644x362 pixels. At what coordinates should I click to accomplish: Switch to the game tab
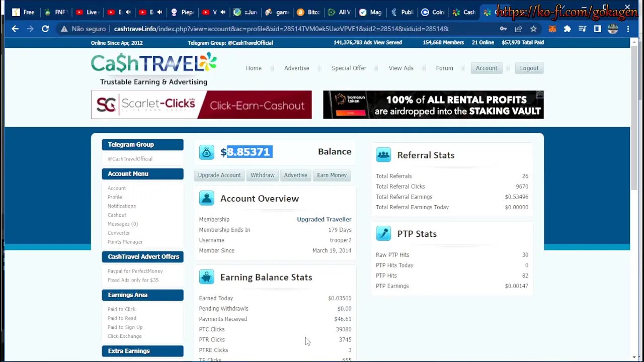click(276, 12)
